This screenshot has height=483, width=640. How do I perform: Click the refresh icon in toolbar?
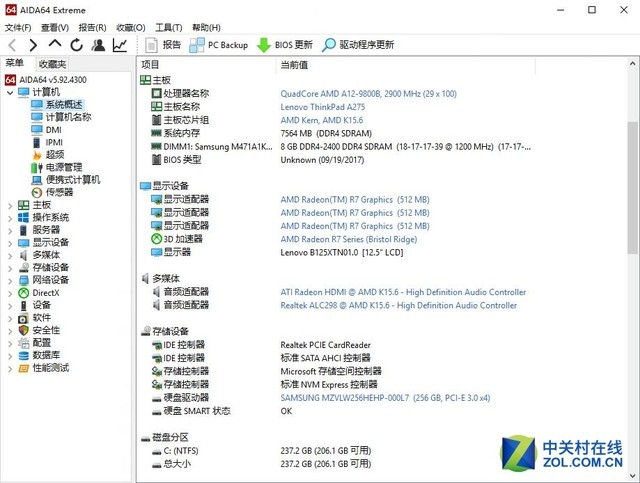(x=76, y=45)
